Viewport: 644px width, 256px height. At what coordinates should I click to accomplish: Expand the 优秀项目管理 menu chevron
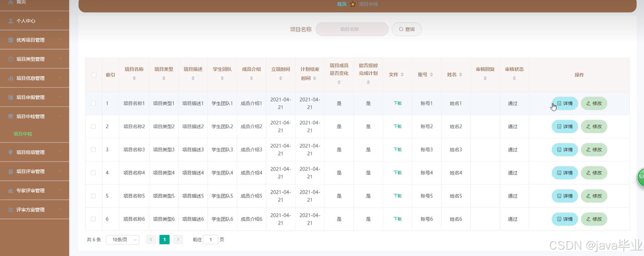(x=60, y=40)
